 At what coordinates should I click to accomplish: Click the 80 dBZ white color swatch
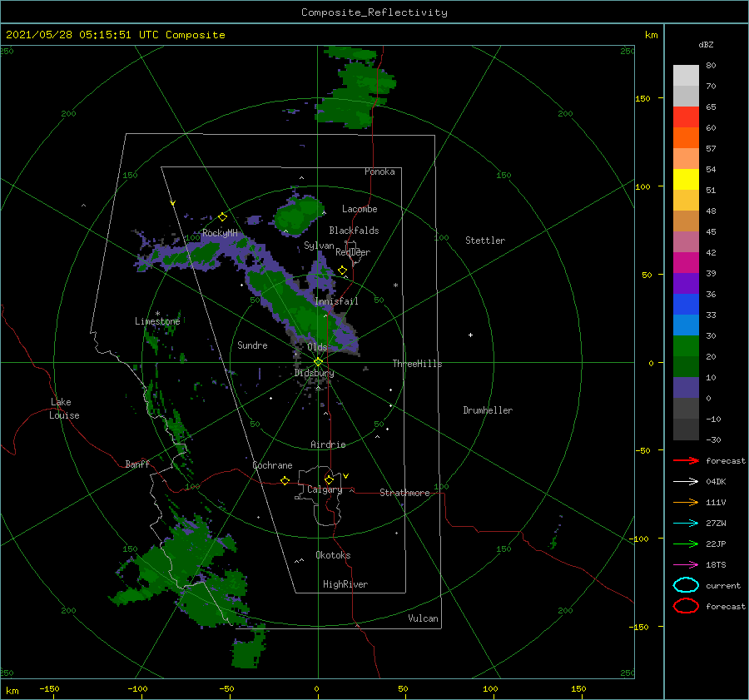pos(686,75)
